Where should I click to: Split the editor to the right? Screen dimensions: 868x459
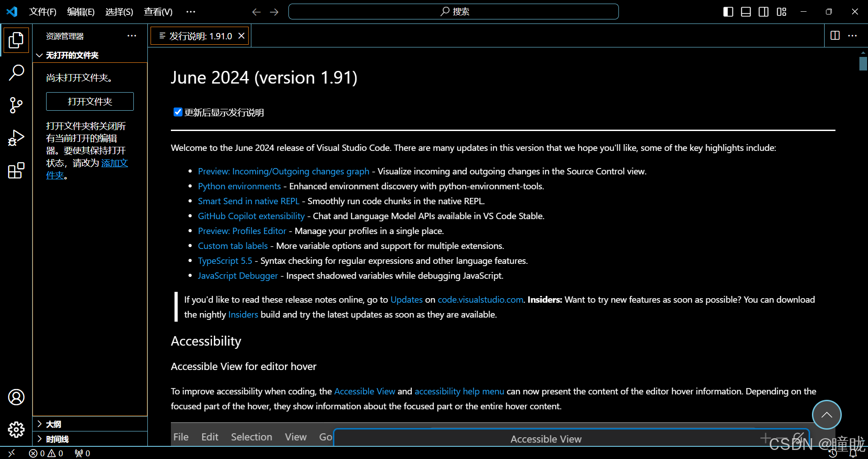coord(835,35)
